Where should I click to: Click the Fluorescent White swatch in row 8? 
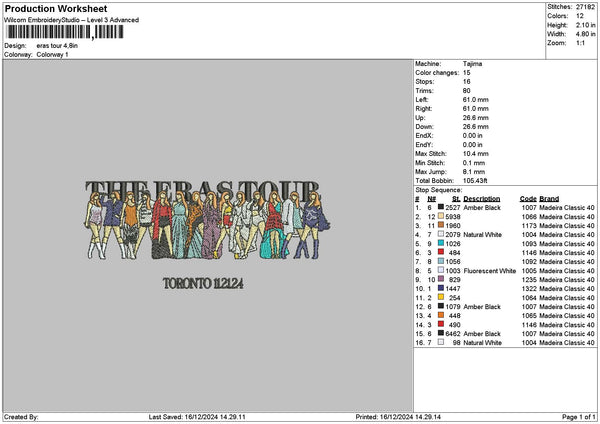[x=441, y=270]
